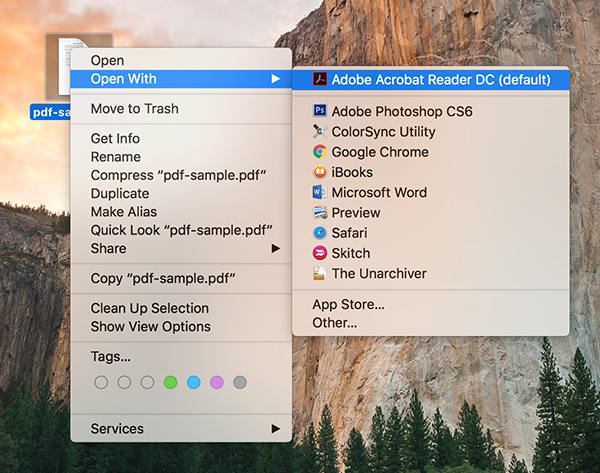This screenshot has height=473, width=600.
Task: Open the Services menu entry
Action: pyautogui.click(x=181, y=429)
